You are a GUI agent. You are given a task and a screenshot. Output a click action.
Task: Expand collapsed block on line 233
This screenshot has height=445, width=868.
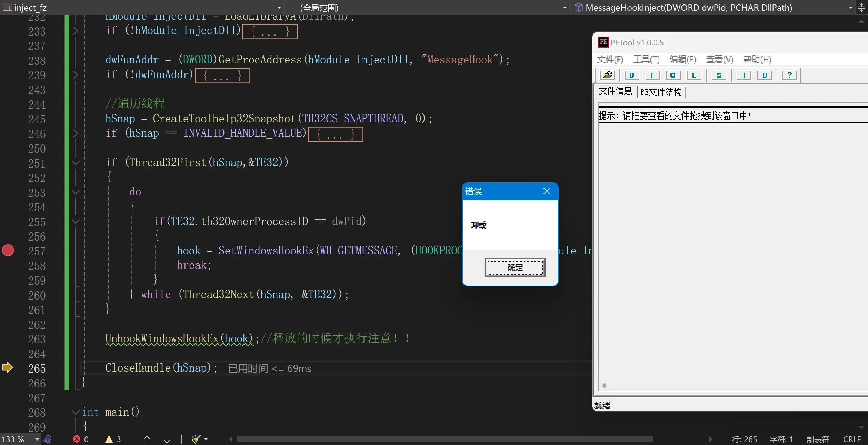click(x=76, y=31)
